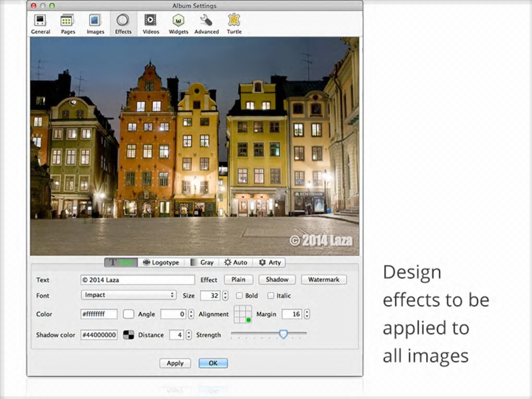Switch to the Videos settings icon

point(151,21)
